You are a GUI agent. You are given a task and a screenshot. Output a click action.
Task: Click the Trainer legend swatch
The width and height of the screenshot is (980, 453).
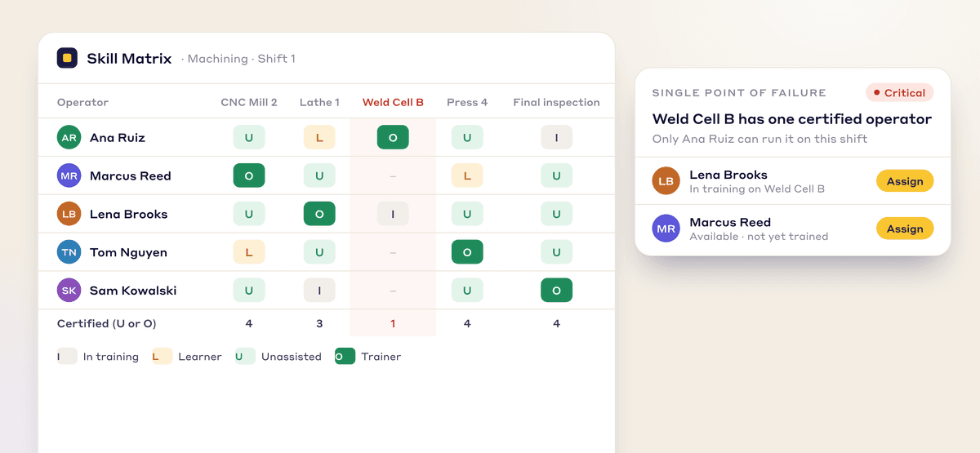(x=345, y=356)
